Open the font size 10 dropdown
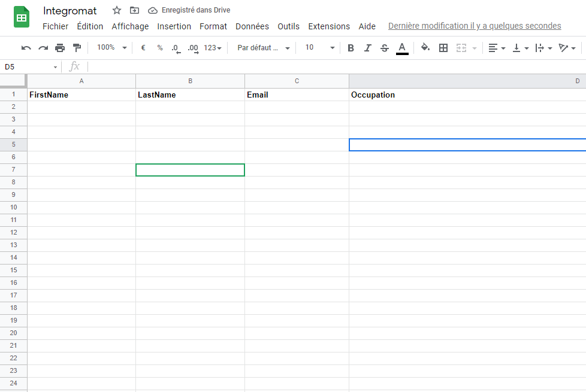 pos(319,47)
